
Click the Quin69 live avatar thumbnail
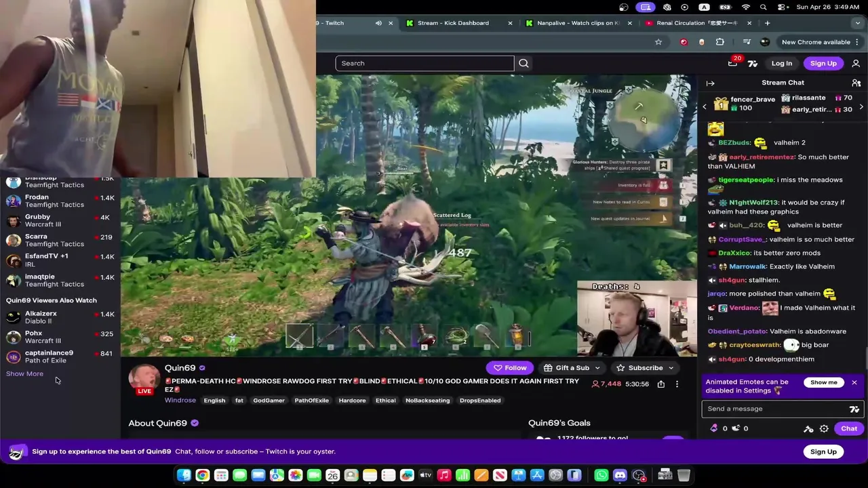(x=144, y=380)
